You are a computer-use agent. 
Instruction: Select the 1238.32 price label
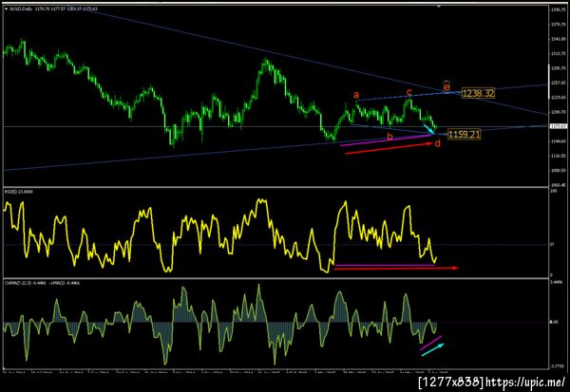click(x=478, y=93)
